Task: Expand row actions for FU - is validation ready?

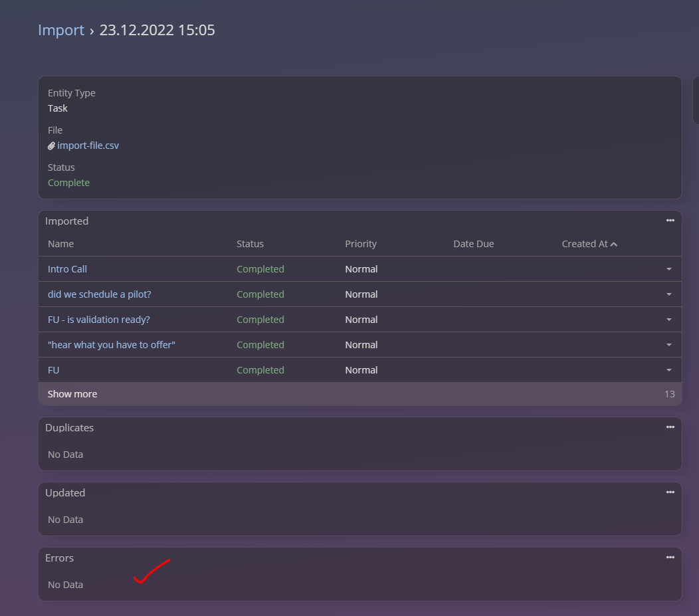Action: [x=668, y=320]
